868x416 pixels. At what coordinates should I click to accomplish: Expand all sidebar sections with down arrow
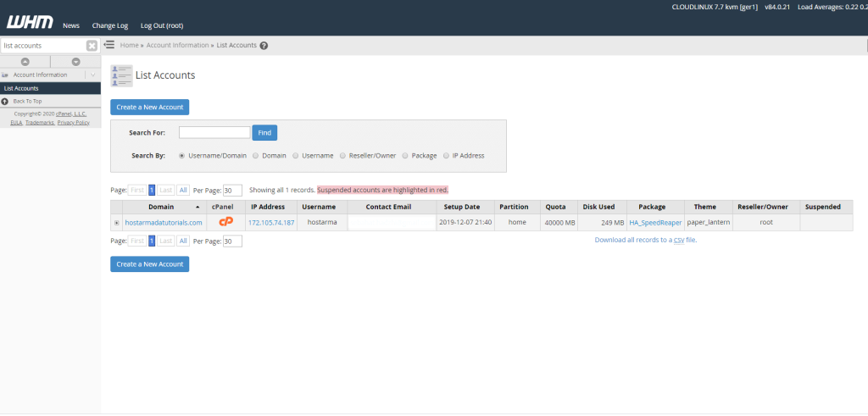pyautogui.click(x=75, y=62)
